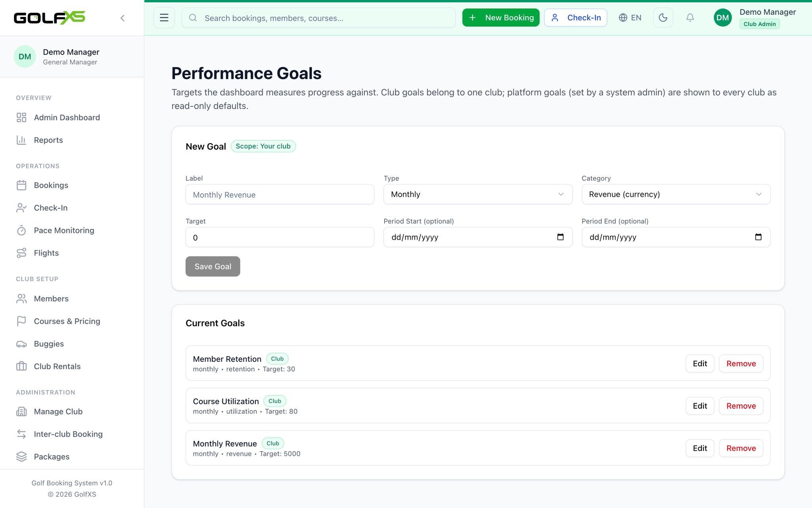
Task: Expand the Type dropdown set to Monthly
Action: [x=478, y=194]
